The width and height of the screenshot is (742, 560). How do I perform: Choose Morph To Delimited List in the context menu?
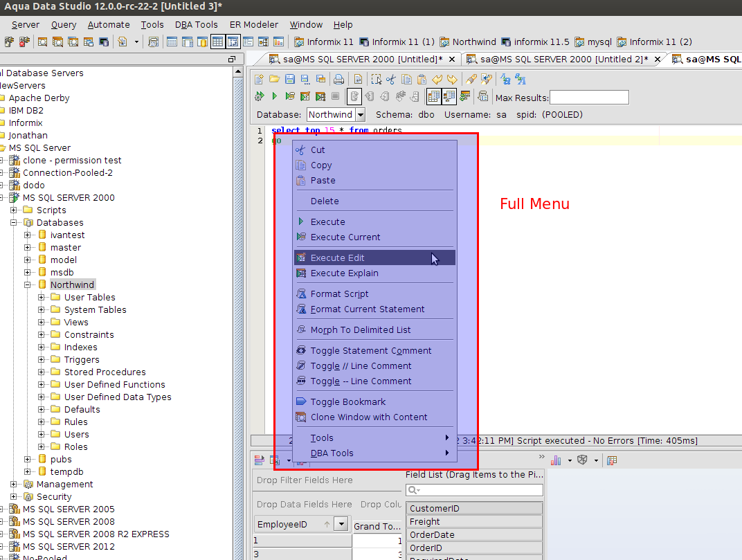click(374, 330)
